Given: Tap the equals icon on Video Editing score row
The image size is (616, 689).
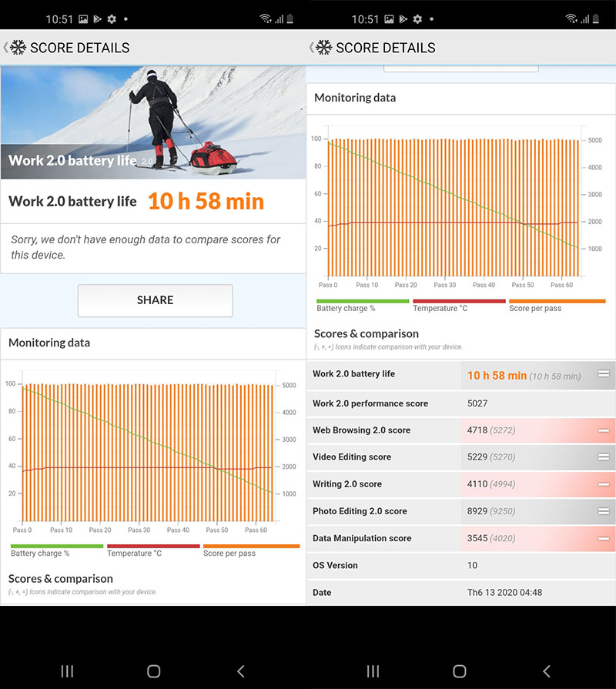Looking at the screenshot, I should tap(604, 457).
